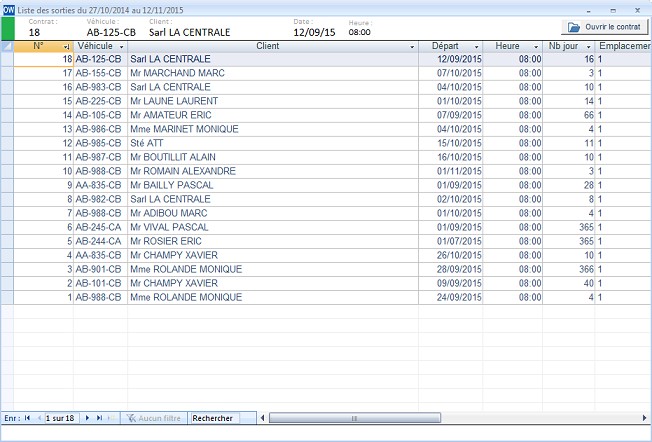Select Nb jour value 66

(x=568, y=115)
